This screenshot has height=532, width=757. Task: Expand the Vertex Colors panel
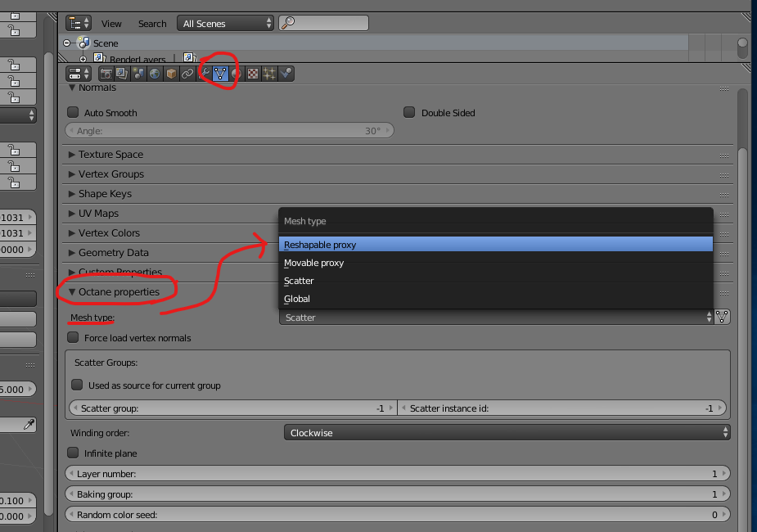(72, 233)
